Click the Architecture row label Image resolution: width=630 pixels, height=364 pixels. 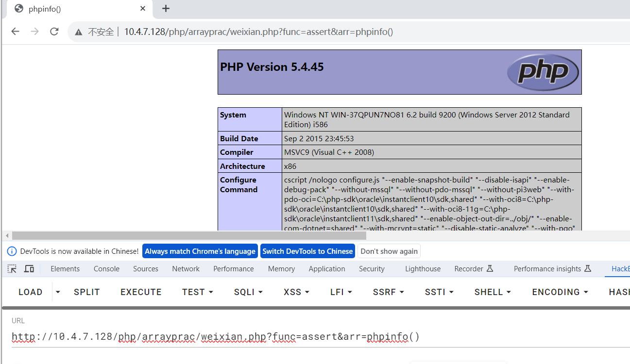242,166
